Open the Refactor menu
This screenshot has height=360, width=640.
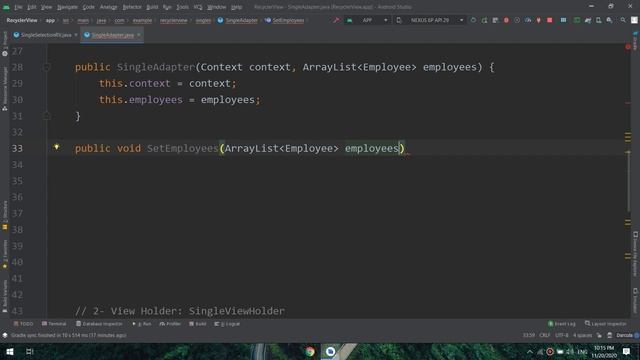pyautogui.click(x=132, y=7)
